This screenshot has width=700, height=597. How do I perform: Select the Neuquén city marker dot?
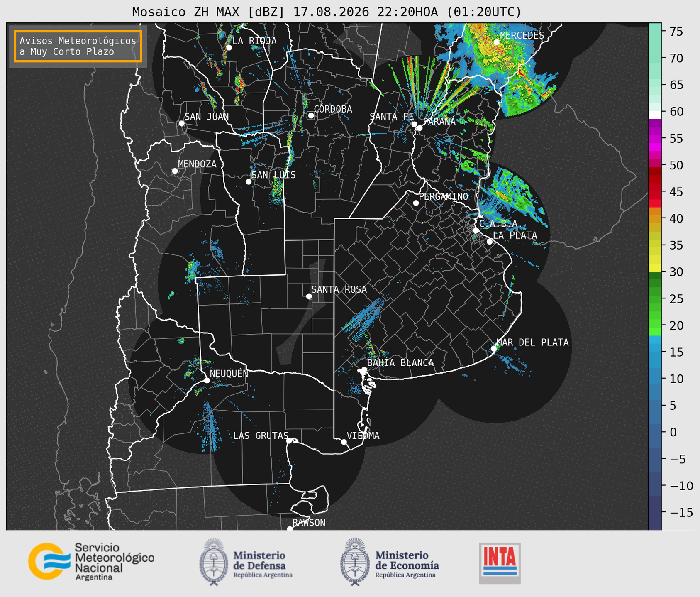(x=207, y=380)
